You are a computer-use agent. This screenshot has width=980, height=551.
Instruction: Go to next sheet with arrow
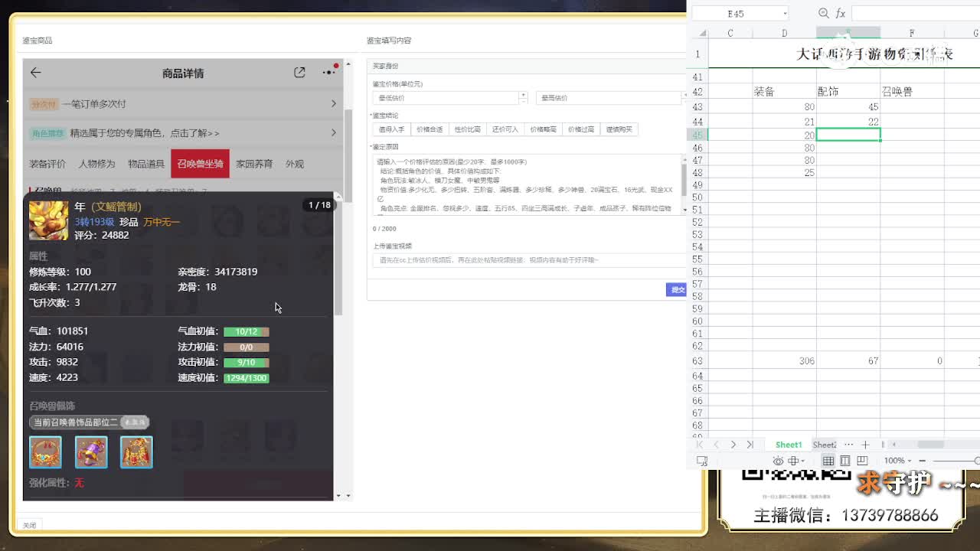tap(733, 445)
